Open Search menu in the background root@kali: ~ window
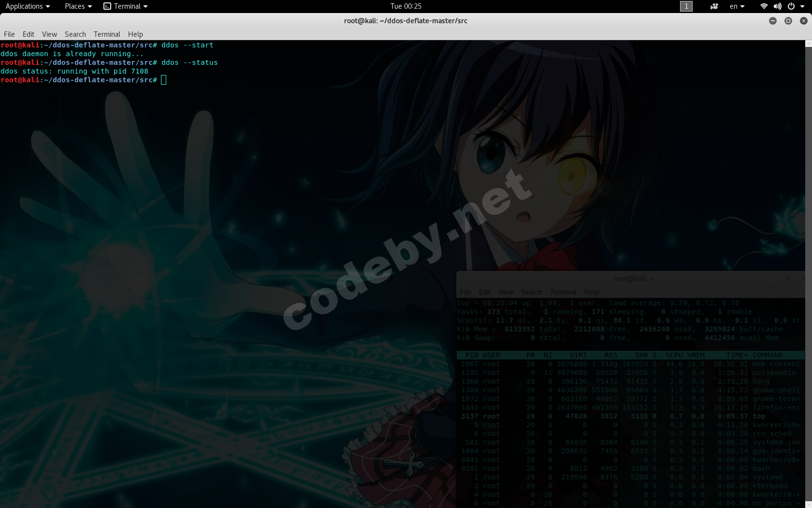The image size is (812, 508). pyautogui.click(x=532, y=292)
